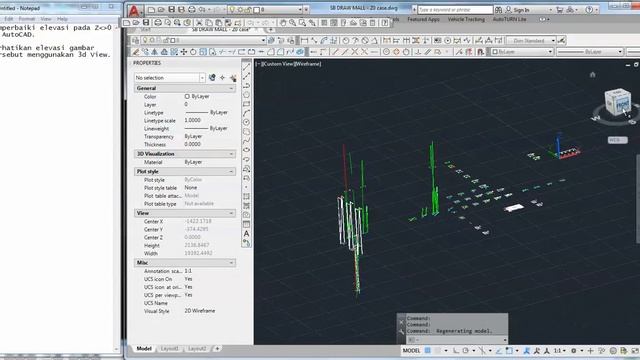Click the ViewCube in the drawing area
The width and height of the screenshot is (640, 360).
[617, 102]
